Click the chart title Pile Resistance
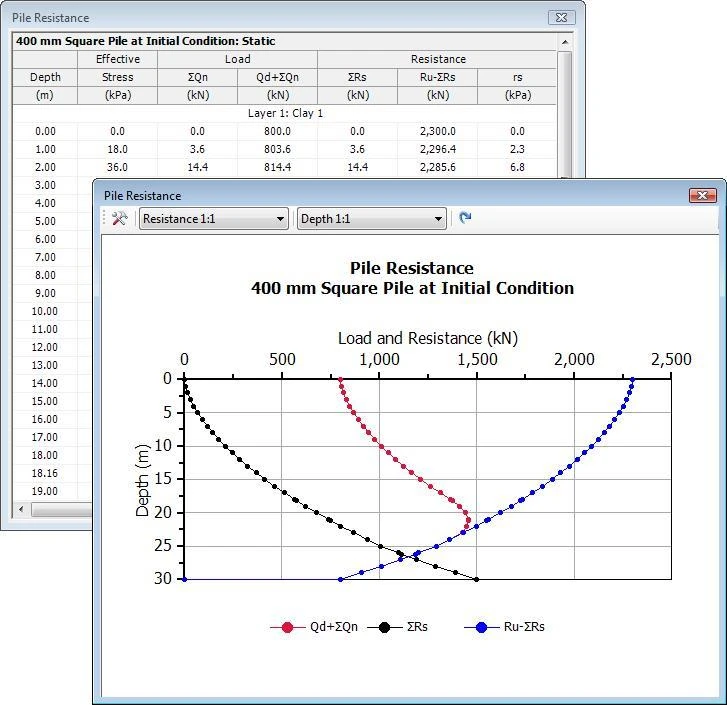Screen dimensions: 727x705 click(412, 268)
